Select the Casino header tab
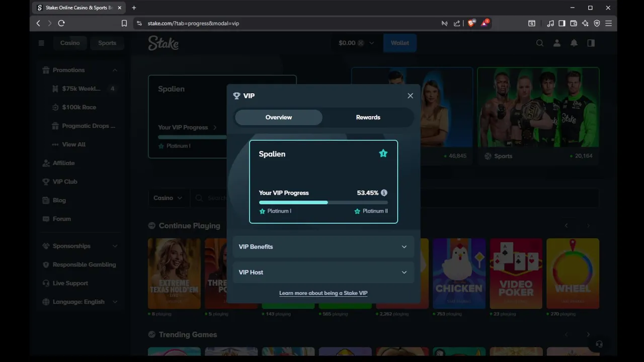 pos(70,43)
